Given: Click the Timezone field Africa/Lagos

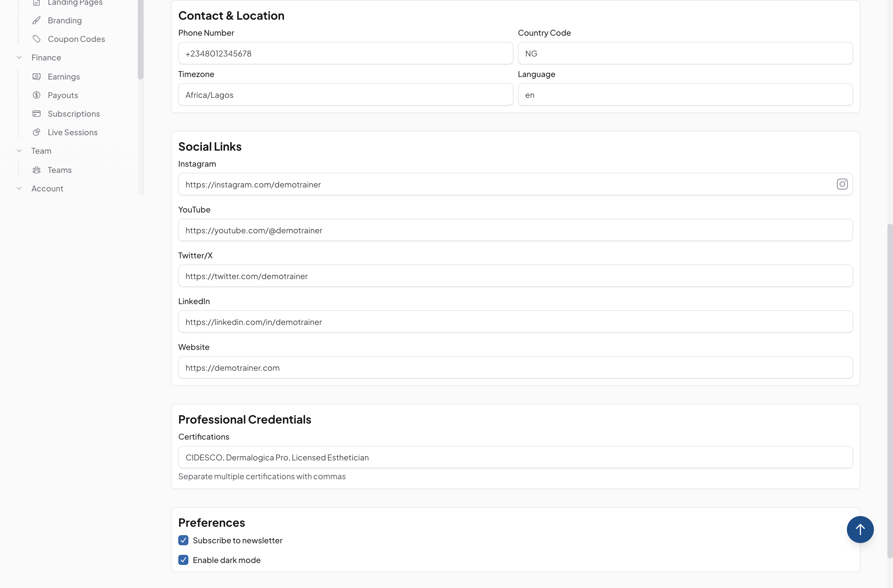Looking at the screenshot, I should (x=345, y=95).
